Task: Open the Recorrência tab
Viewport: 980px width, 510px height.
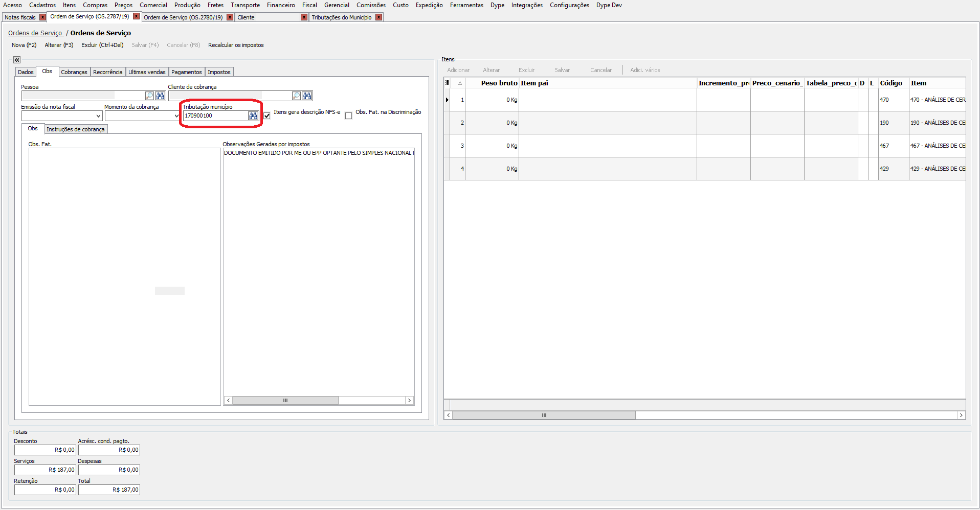Action: point(108,72)
